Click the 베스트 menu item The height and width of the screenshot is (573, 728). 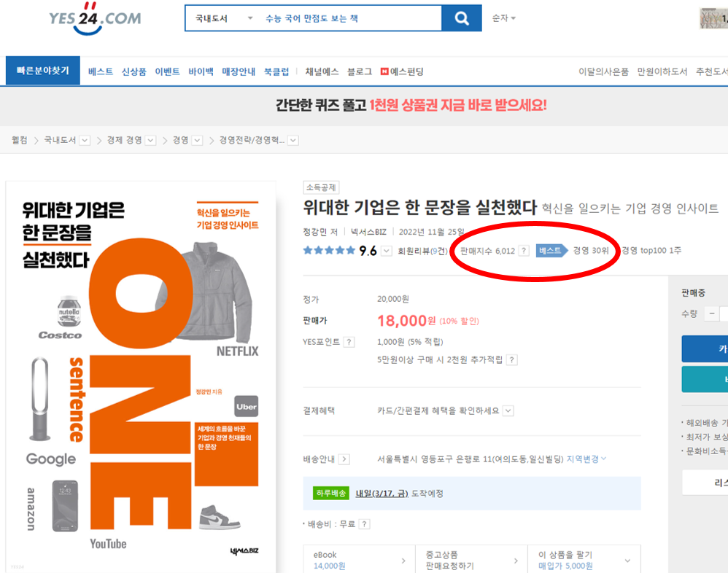(98, 71)
